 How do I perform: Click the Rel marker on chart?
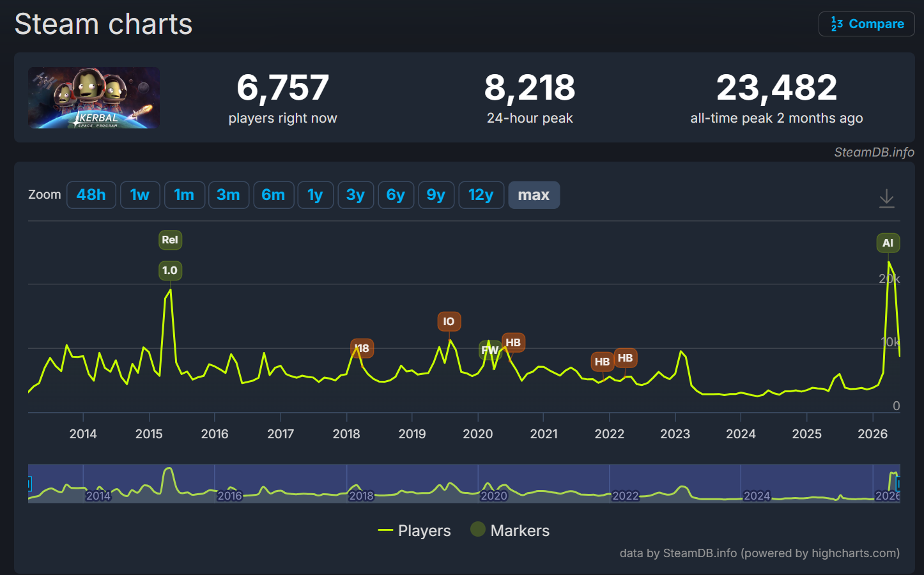[x=170, y=240]
